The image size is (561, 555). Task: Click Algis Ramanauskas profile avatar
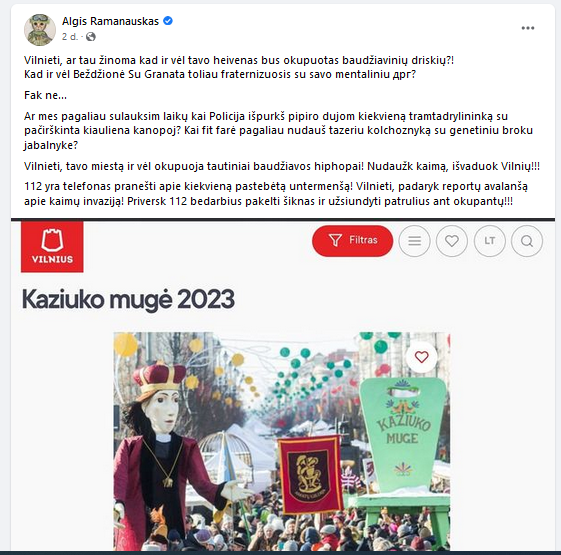pyautogui.click(x=40, y=30)
